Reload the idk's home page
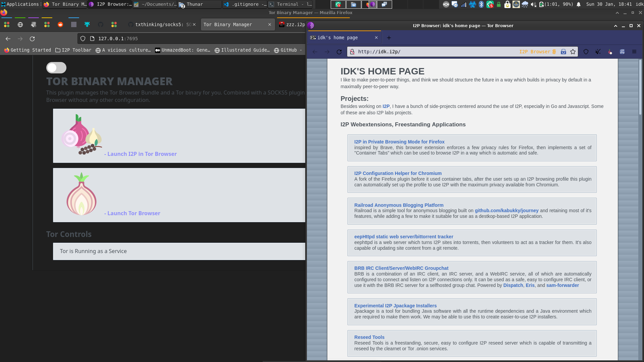The width and height of the screenshot is (644, 362). coord(339,52)
